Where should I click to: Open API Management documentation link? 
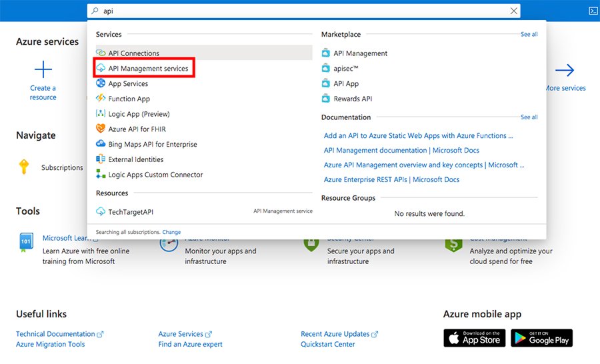tap(401, 151)
